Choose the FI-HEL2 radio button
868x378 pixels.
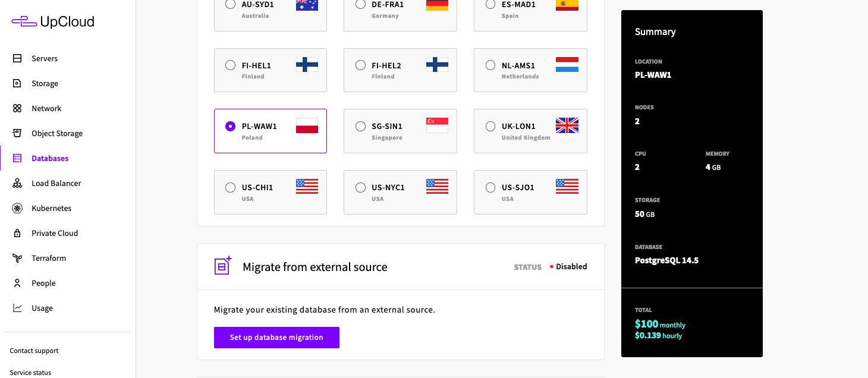tap(360, 65)
